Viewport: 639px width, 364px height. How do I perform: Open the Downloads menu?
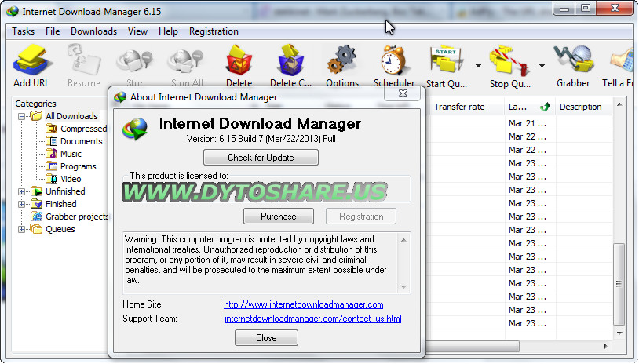[x=93, y=31]
